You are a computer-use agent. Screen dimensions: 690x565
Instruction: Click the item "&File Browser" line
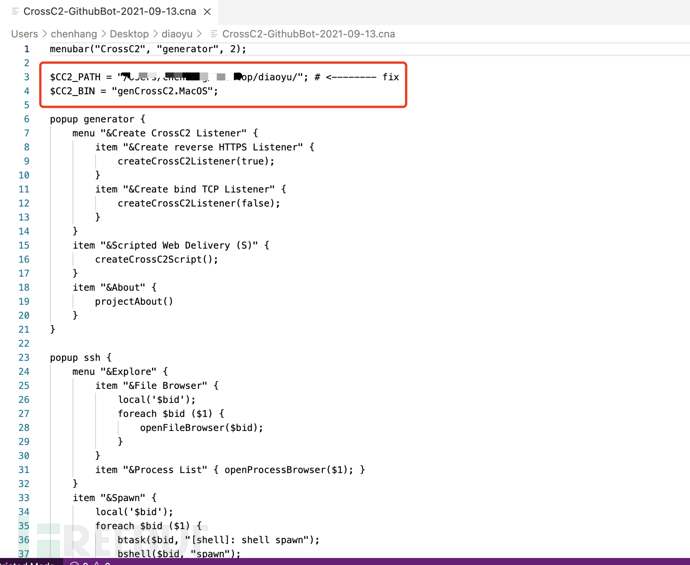tap(157, 386)
